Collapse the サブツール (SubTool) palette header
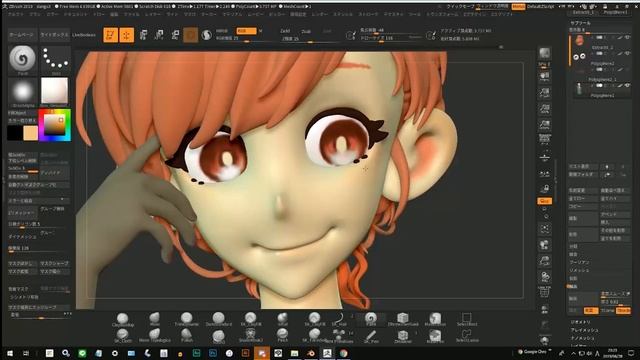Image resolution: width=640 pixels, height=360 pixels. point(580,23)
